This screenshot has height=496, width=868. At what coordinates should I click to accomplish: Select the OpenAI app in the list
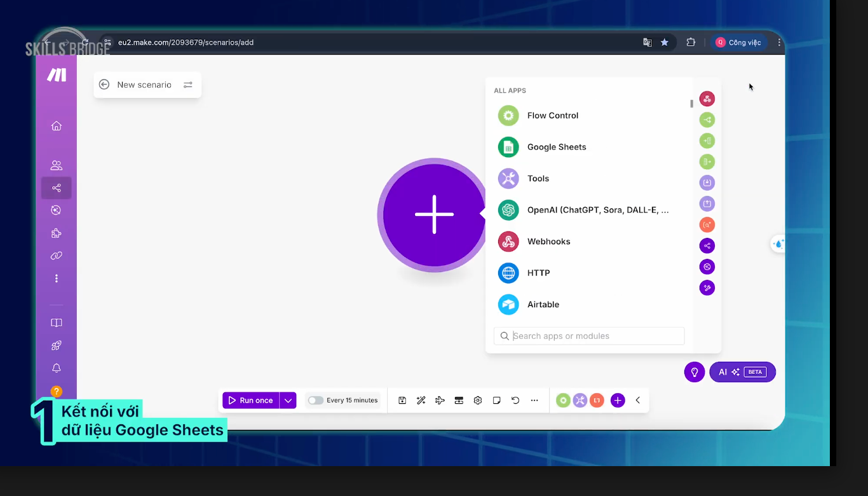click(508, 210)
